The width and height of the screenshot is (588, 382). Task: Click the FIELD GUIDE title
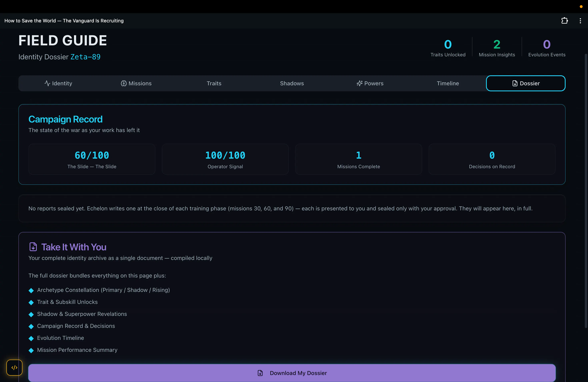pyautogui.click(x=63, y=41)
